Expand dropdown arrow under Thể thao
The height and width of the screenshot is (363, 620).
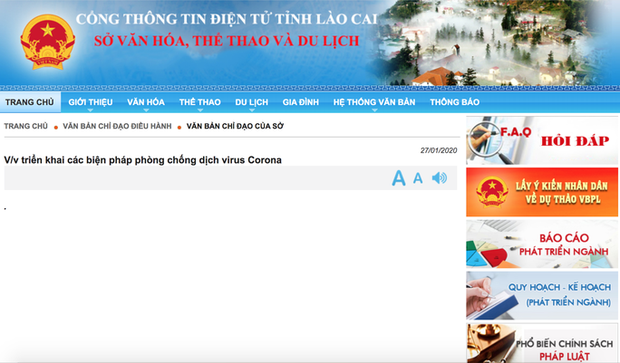[x=200, y=110]
